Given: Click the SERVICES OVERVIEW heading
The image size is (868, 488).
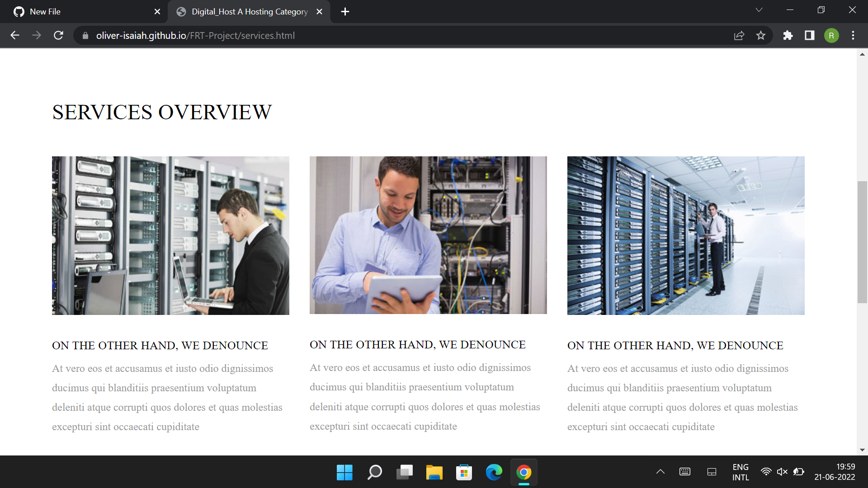Looking at the screenshot, I should pos(162,112).
